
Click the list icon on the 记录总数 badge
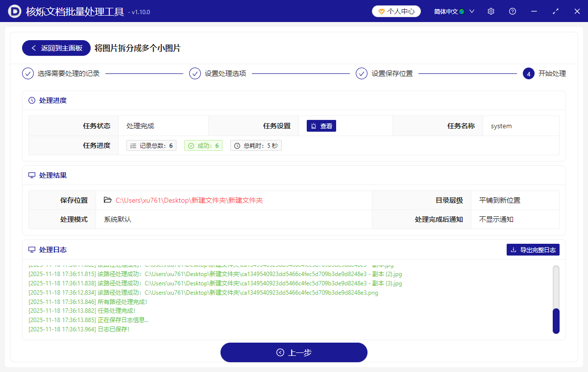click(133, 145)
